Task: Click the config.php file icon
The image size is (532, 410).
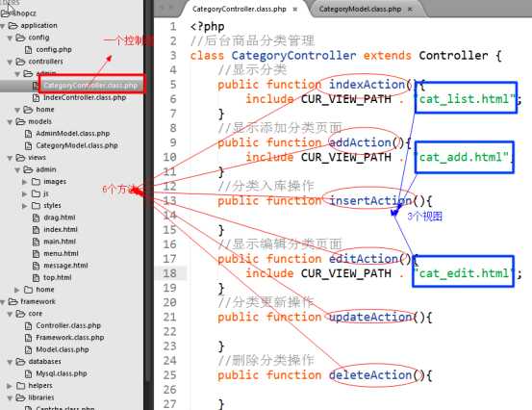Action: click(x=29, y=50)
